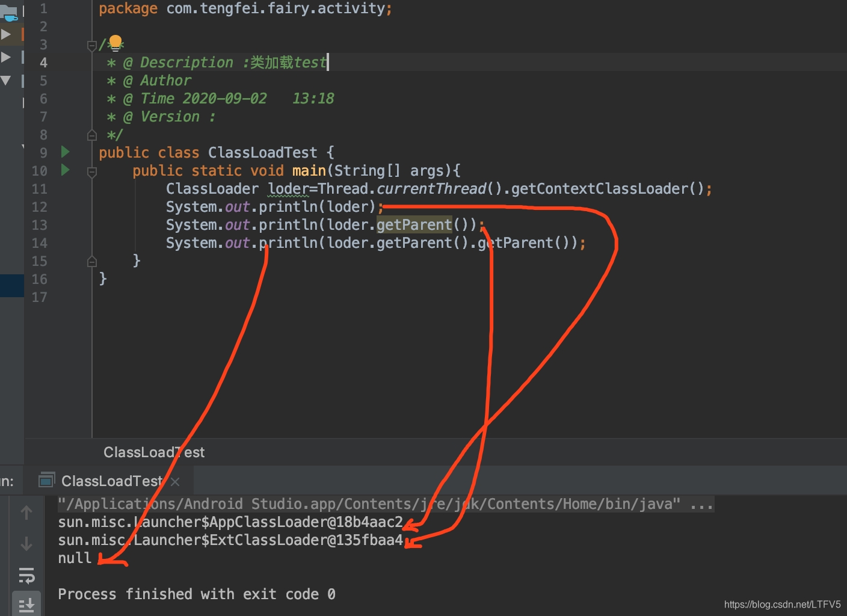
Task: Run main method from gutter arrow
Action: (66, 170)
